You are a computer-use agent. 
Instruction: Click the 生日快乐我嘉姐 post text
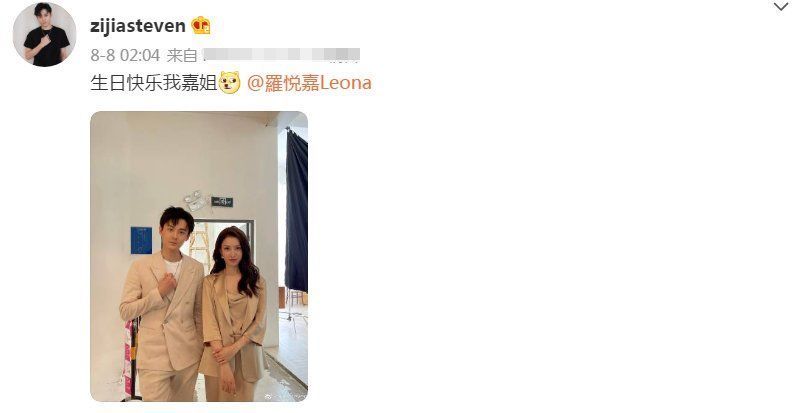pyautogui.click(x=154, y=83)
